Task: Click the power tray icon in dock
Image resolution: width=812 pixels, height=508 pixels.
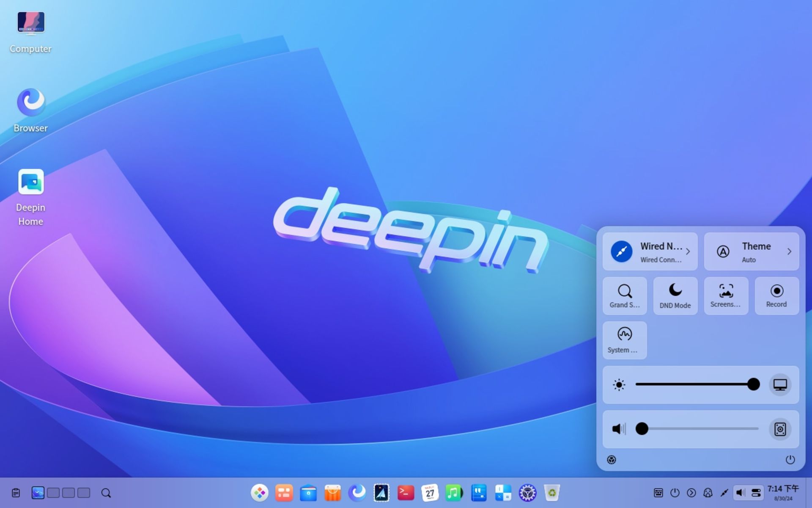Action: [675, 493]
